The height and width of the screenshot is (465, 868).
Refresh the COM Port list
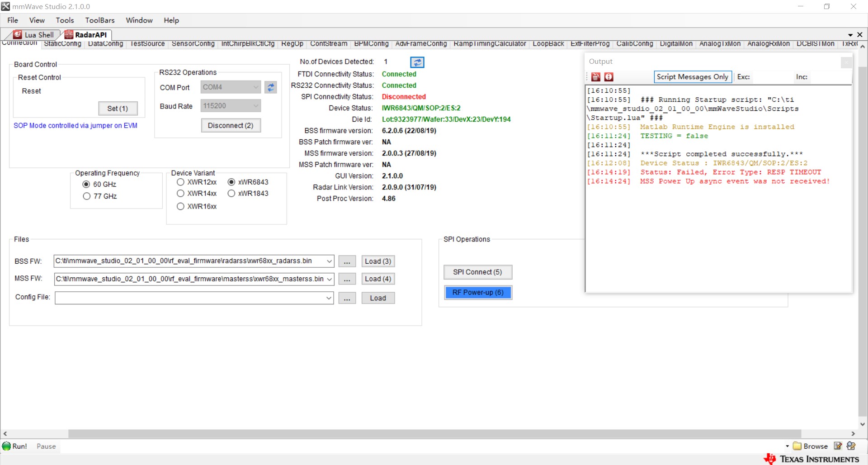click(271, 87)
